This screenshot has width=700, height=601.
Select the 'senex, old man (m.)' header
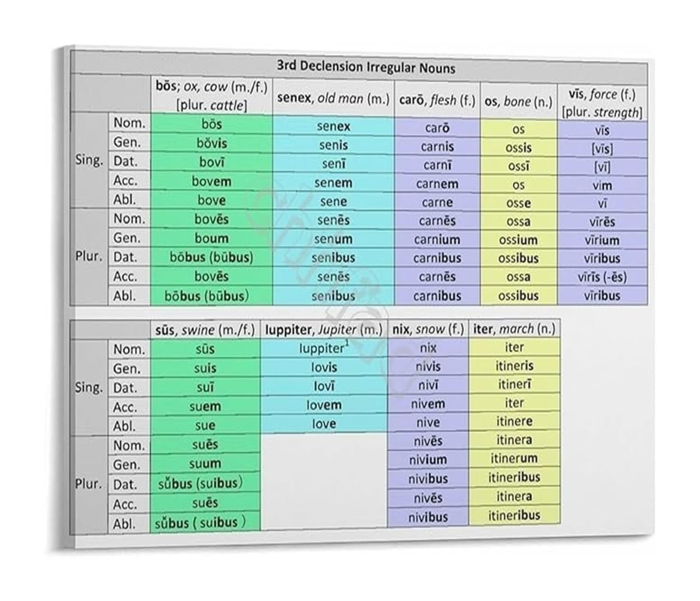pyautogui.click(x=333, y=98)
